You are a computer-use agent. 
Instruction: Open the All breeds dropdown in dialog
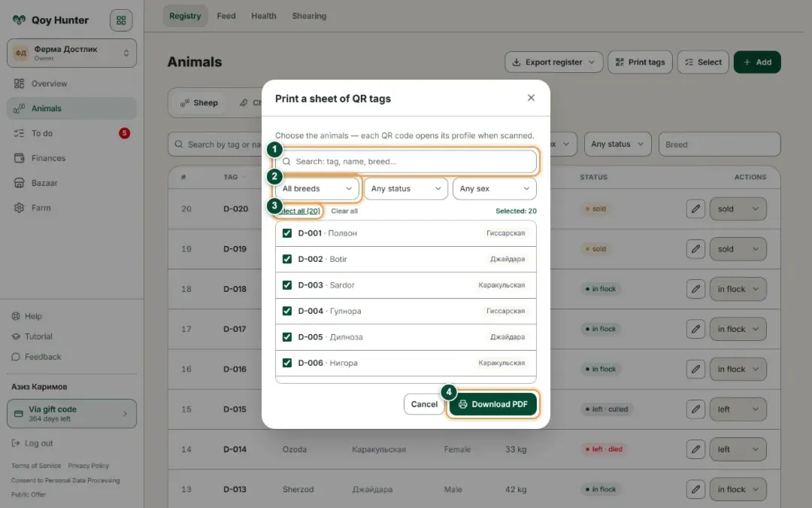[317, 189]
